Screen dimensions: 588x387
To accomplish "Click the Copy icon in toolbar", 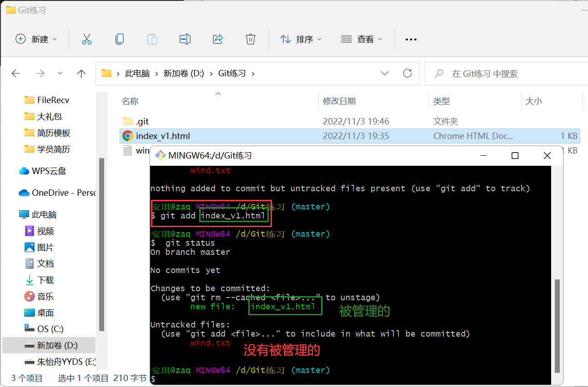I will (x=120, y=39).
